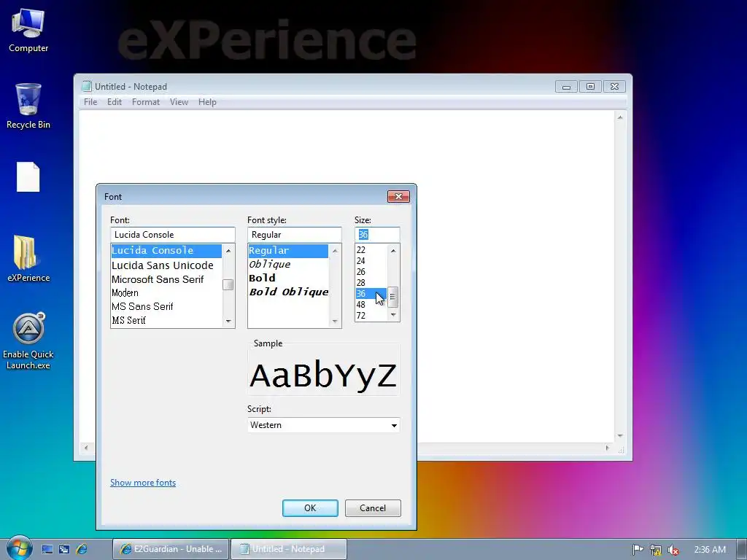The width and height of the screenshot is (747, 560).
Task: Select size 72 in size list
Action: (371, 316)
